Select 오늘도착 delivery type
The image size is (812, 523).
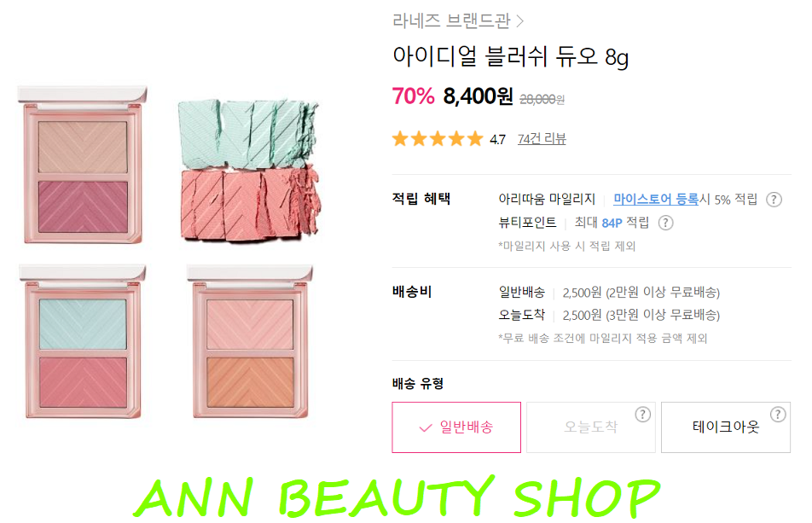point(591,427)
